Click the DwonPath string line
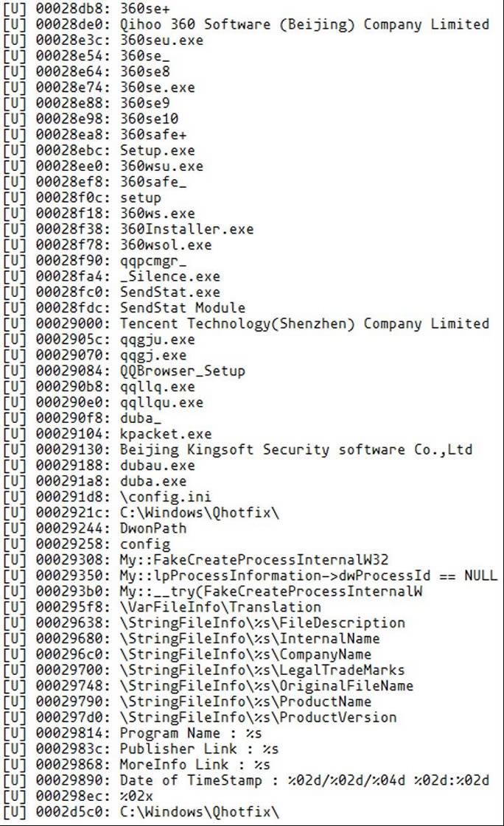 tap(153, 528)
